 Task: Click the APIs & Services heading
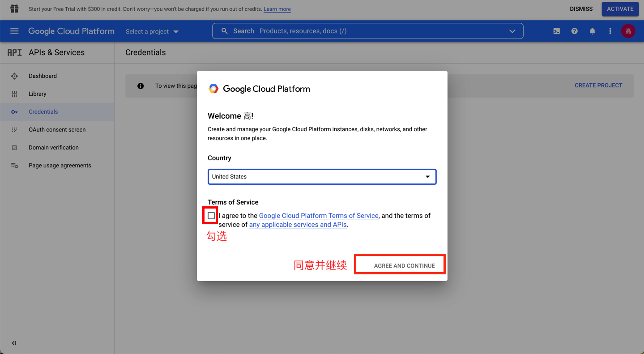coord(56,52)
